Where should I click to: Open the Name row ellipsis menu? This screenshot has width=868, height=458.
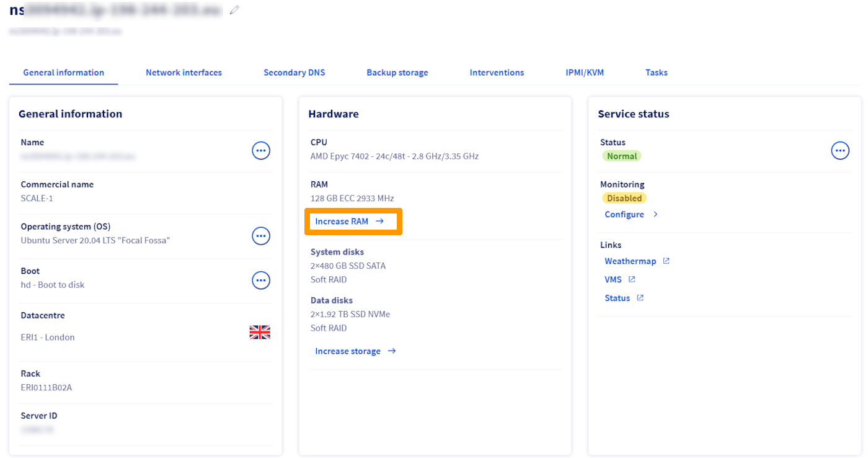coord(261,150)
